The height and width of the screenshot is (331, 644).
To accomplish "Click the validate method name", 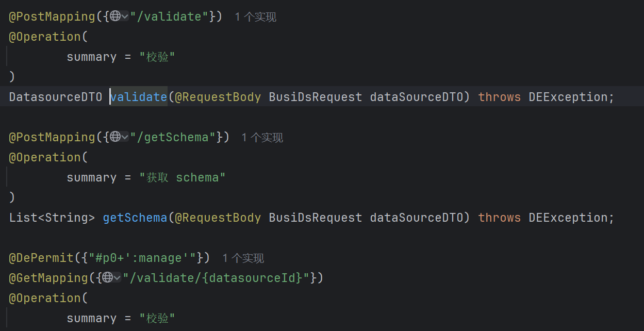I will point(139,97).
